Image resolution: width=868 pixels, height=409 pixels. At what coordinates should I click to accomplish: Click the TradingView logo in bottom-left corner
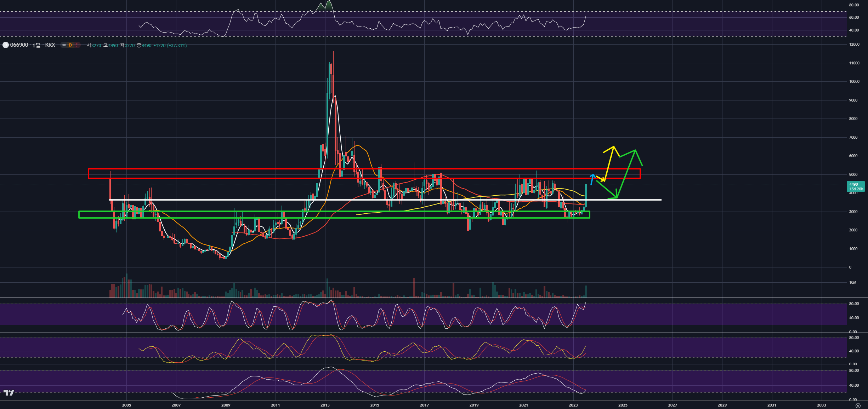pyautogui.click(x=9, y=393)
